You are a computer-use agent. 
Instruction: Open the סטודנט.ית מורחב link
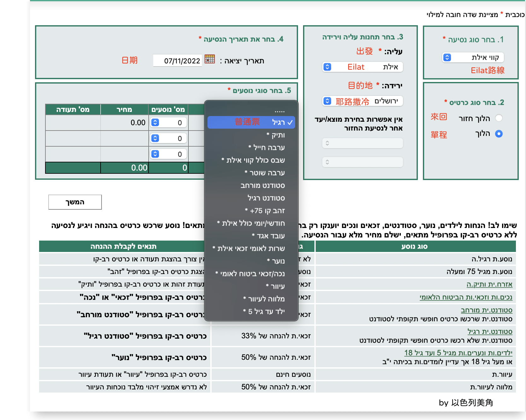[487, 310]
